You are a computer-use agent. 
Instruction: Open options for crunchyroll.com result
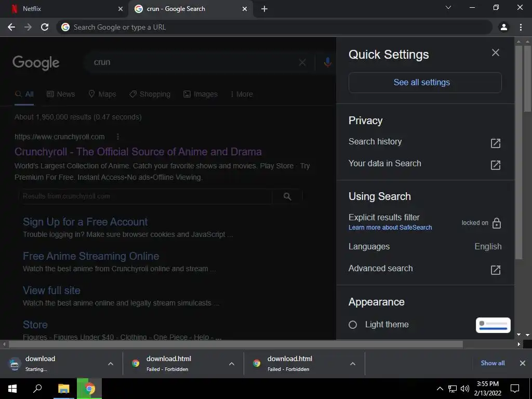tap(118, 137)
